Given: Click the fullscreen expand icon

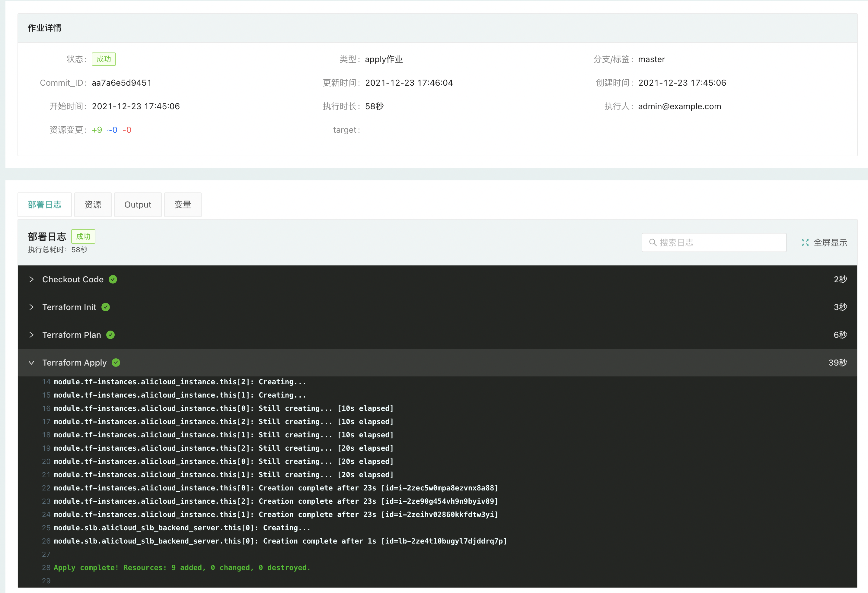Looking at the screenshot, I should [805, 243].
